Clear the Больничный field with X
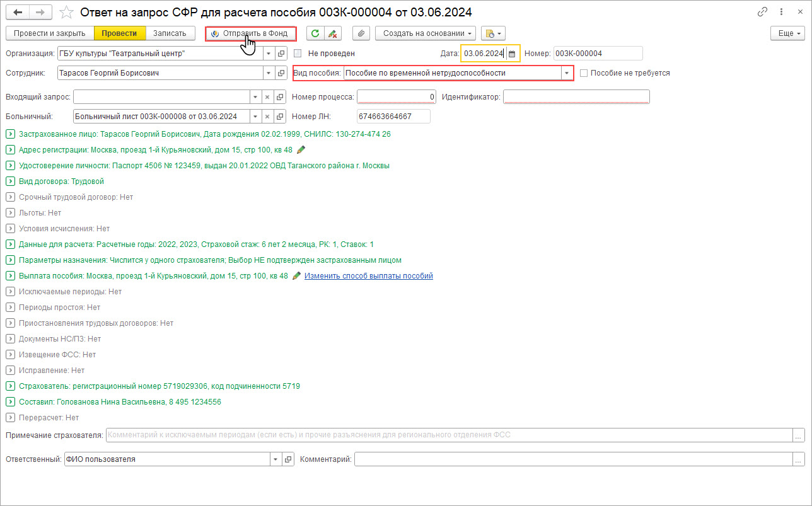812x506 pixels. [267, 117]
